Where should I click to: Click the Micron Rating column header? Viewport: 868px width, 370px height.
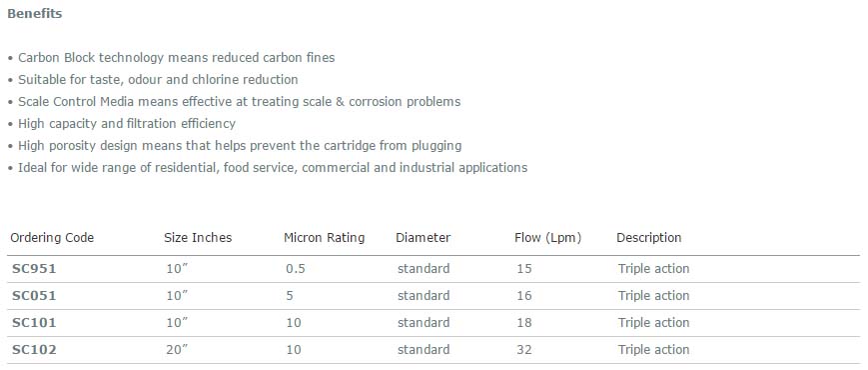click(324, 238)
